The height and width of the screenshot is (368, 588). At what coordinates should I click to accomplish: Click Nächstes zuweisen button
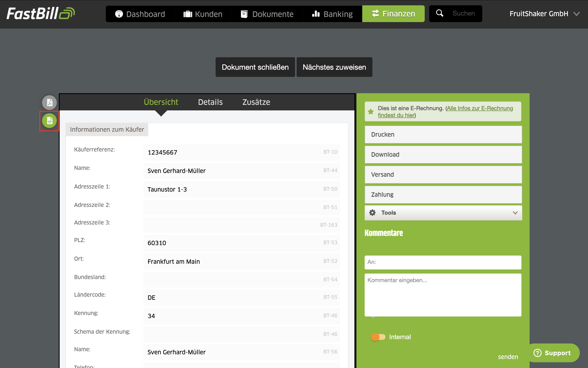(334, 67)
